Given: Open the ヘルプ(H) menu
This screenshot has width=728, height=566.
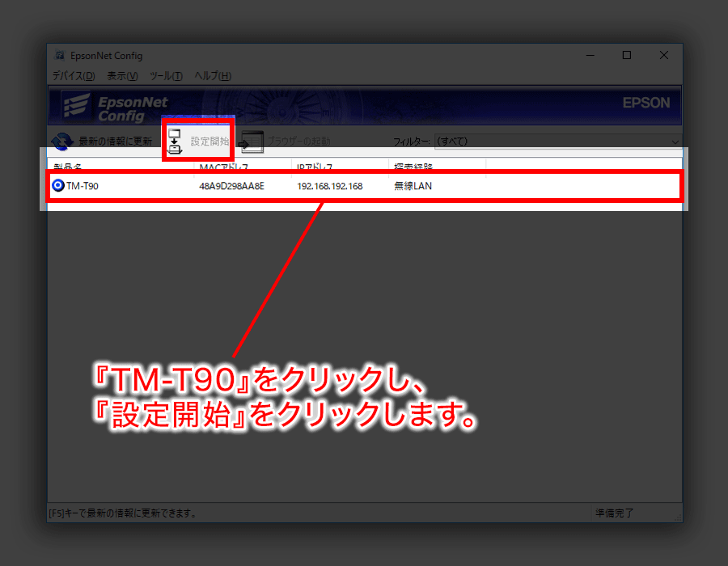Looking at the screenshot, I should coord(213,76).
